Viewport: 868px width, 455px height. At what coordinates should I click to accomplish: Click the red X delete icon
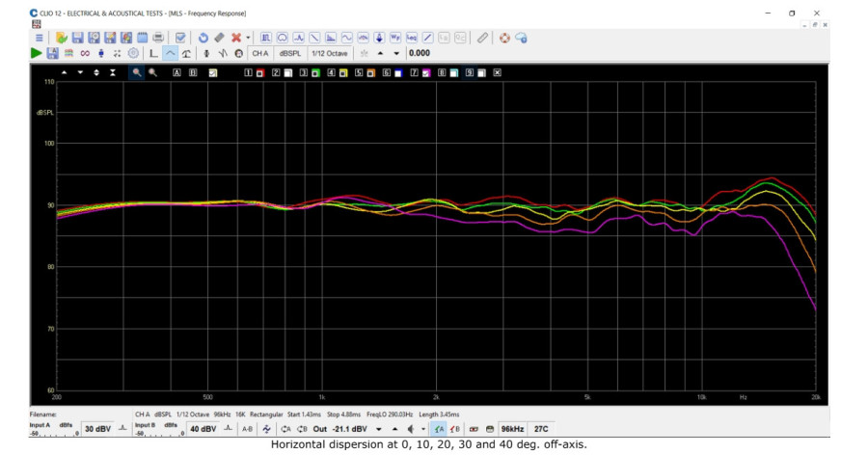coord(235,38)
